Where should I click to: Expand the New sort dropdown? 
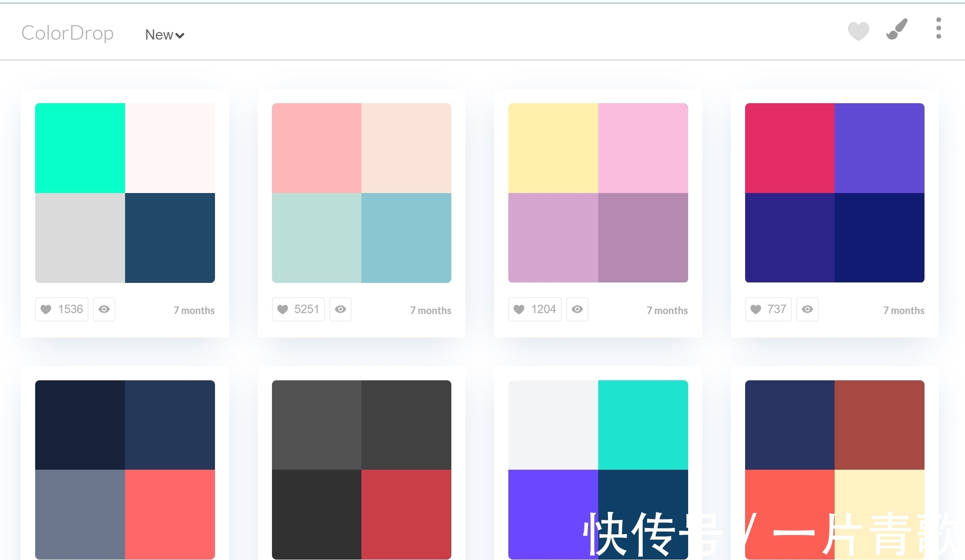pyautogui.click(x=165, y=35)
